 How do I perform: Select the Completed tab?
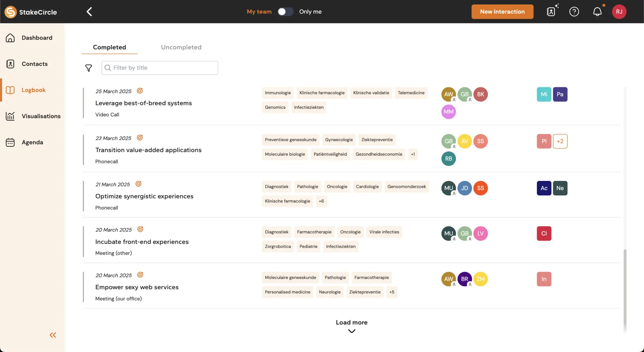coord(109,47)
